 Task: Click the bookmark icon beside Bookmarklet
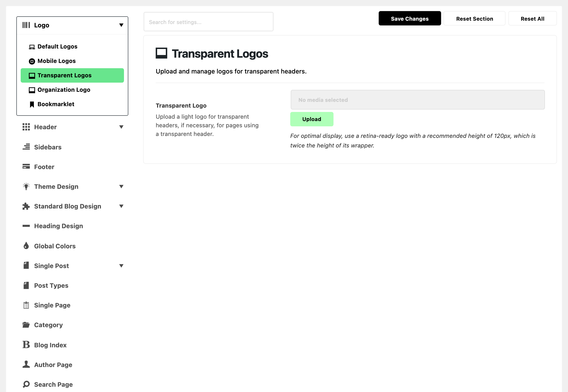point(32,105)
